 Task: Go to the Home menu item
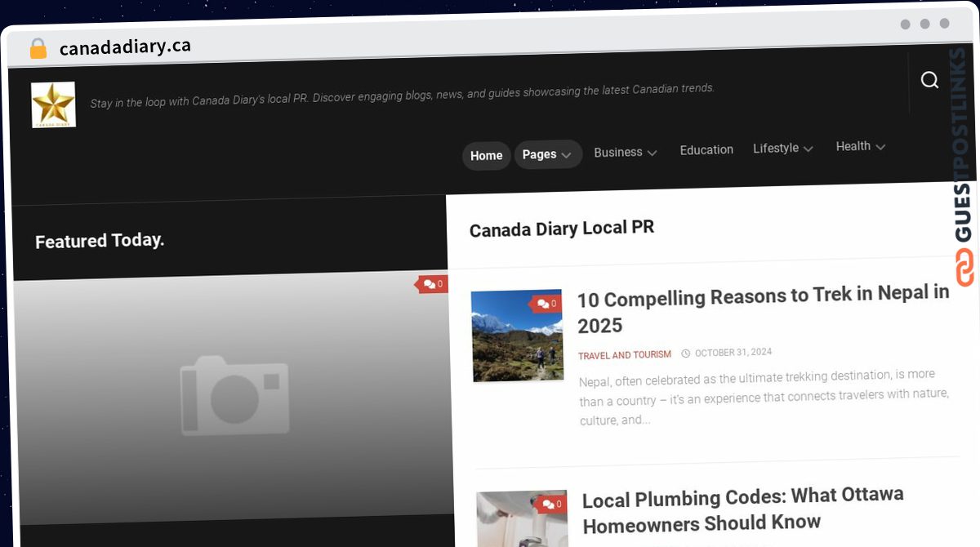[x=486, y=155]
